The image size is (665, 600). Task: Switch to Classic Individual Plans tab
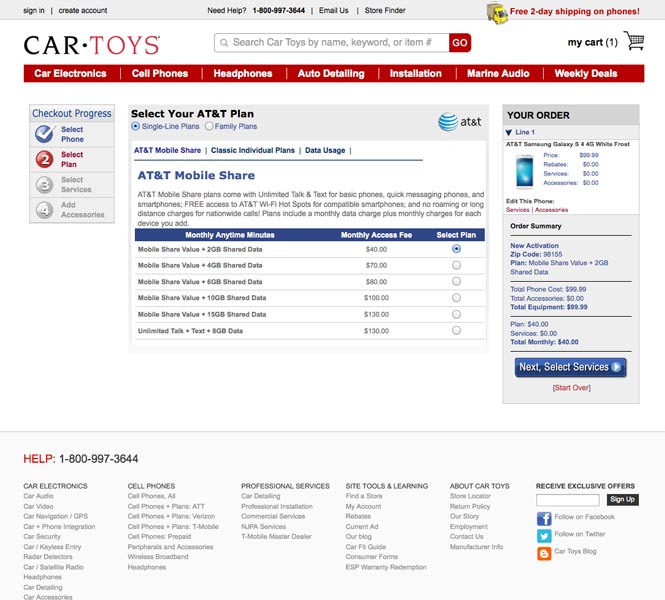(x=253, y=150)
